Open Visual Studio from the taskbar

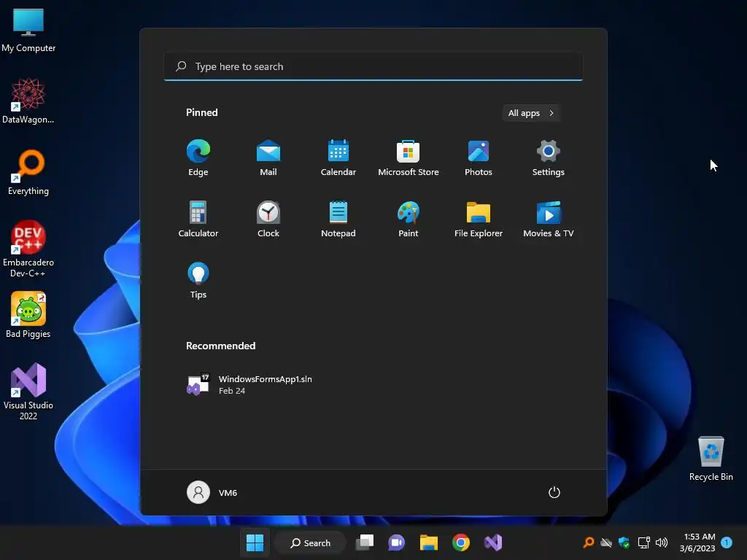pyautogui.click(x=493, y=542)
